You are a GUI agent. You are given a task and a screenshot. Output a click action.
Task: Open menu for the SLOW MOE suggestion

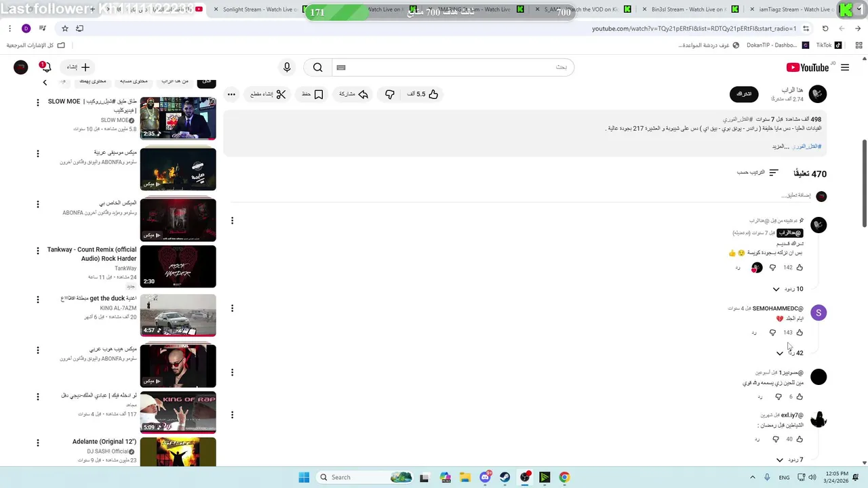click(x=38, y=103)
